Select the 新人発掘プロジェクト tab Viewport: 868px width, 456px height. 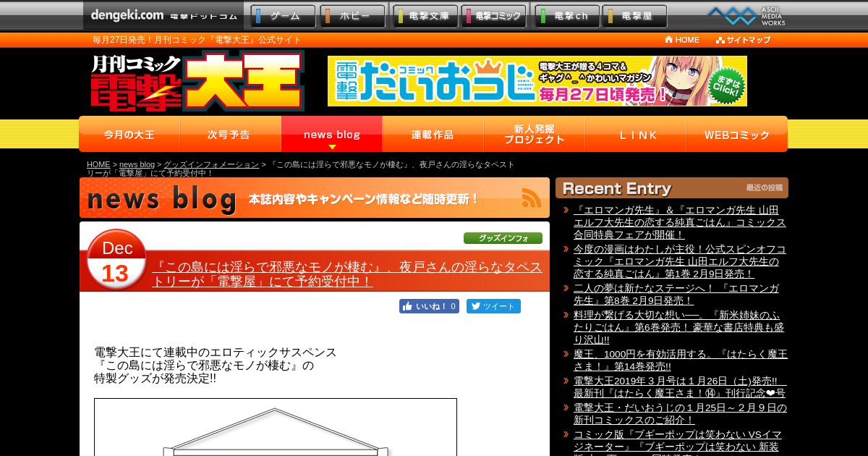pyautogui.click(x=534, y=135)
